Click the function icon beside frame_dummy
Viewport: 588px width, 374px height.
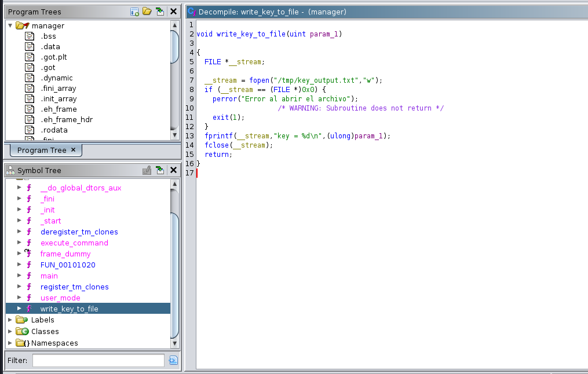pyautogui.click(x=28, y=254)
